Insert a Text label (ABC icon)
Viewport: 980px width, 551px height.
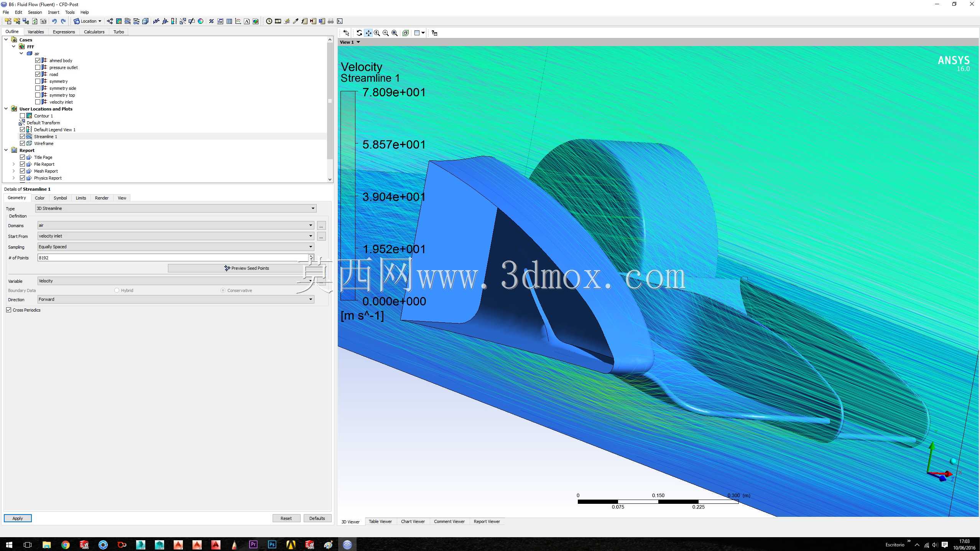(x=156, y=21)
